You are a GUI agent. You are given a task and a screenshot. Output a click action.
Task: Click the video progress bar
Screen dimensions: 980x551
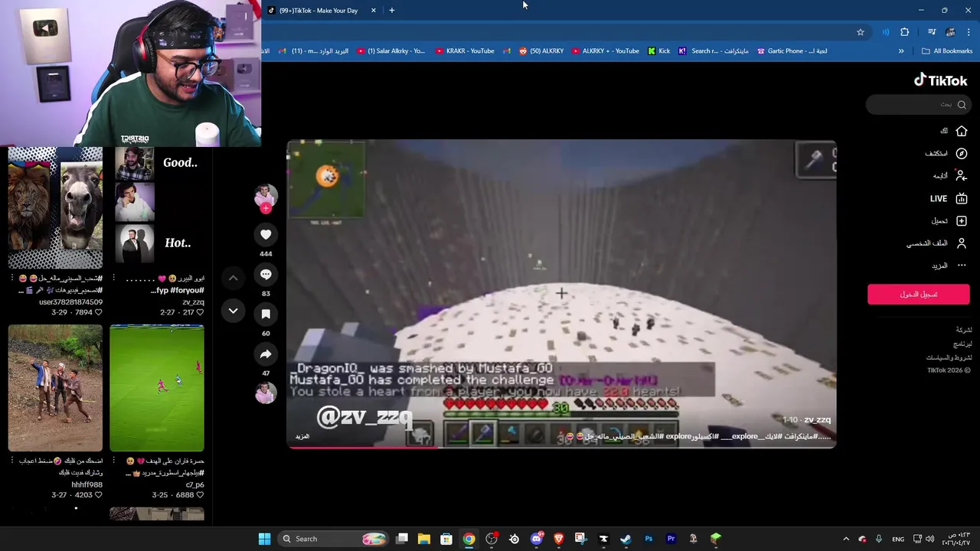click(561, 447)
